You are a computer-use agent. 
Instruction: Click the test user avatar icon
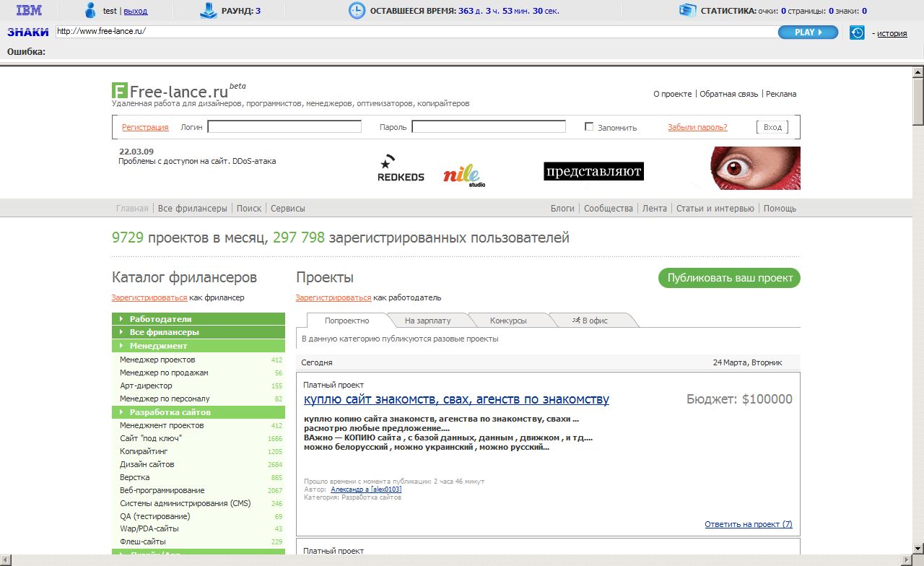[x=90, y=11]
